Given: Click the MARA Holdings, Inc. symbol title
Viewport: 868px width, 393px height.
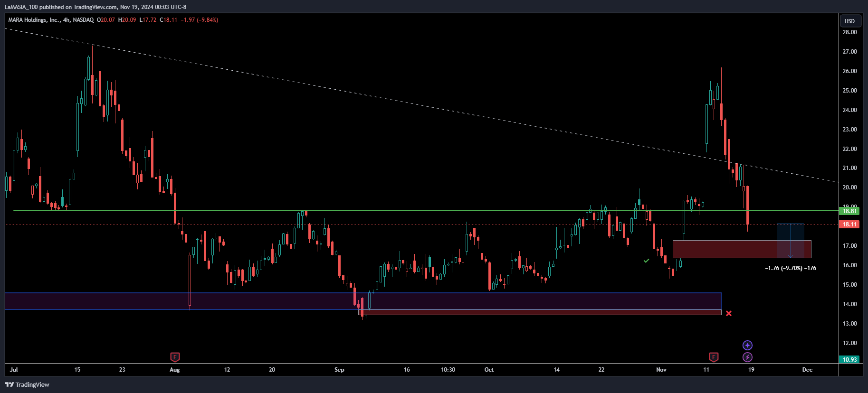Looking at the screenshot, I should [34, 20].
